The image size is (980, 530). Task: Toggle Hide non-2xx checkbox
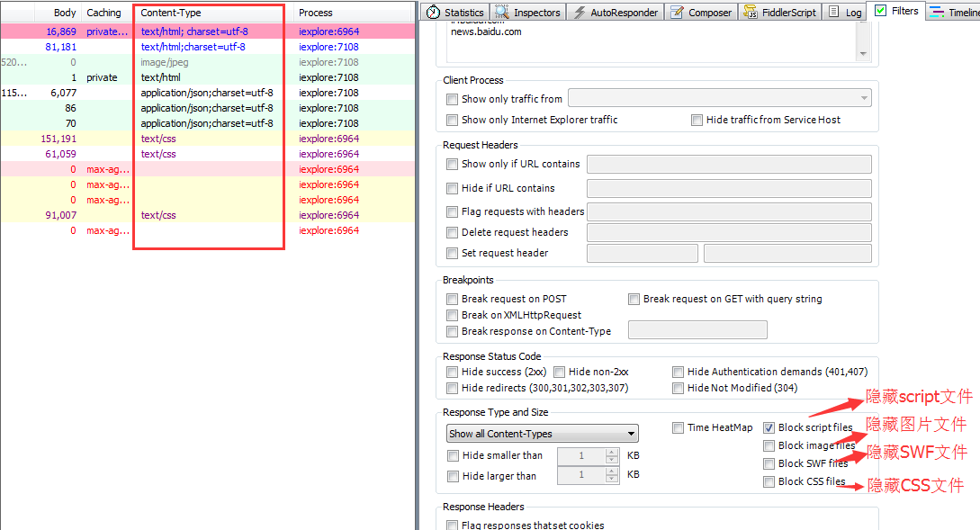tap(560, 373)
